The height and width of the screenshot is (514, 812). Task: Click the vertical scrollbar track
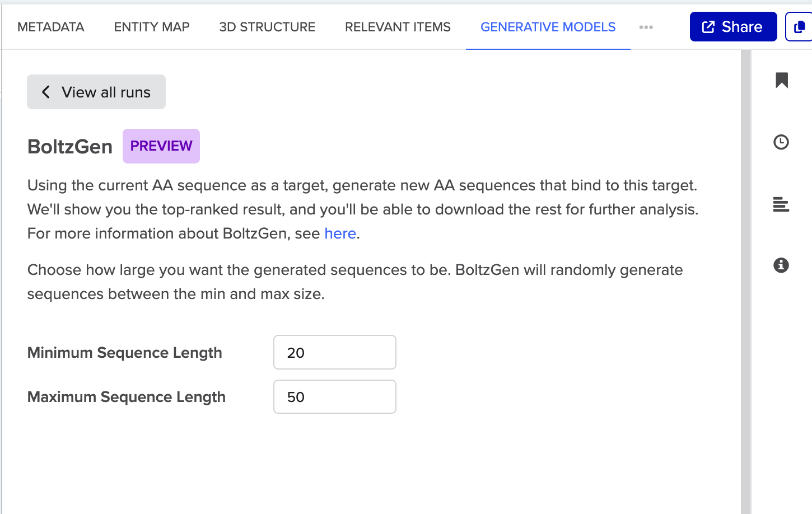(x=745, y=280)
